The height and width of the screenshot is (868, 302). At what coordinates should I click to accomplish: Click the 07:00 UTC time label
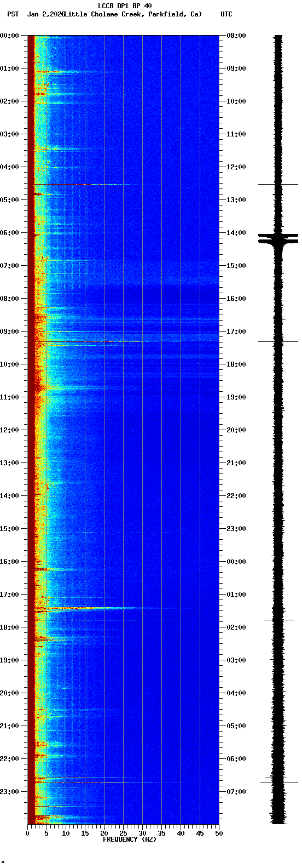[x=236, y=792]
